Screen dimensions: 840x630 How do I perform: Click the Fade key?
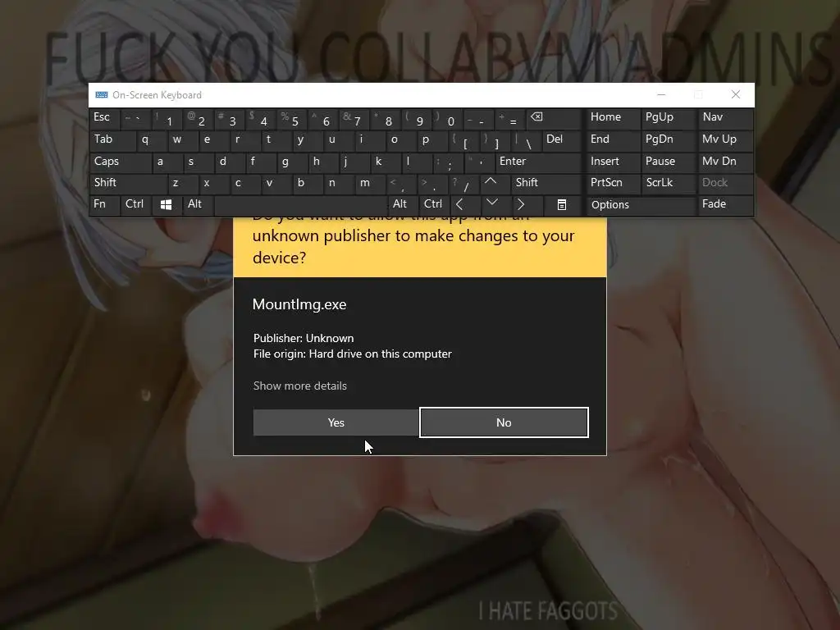coord(725,205)
